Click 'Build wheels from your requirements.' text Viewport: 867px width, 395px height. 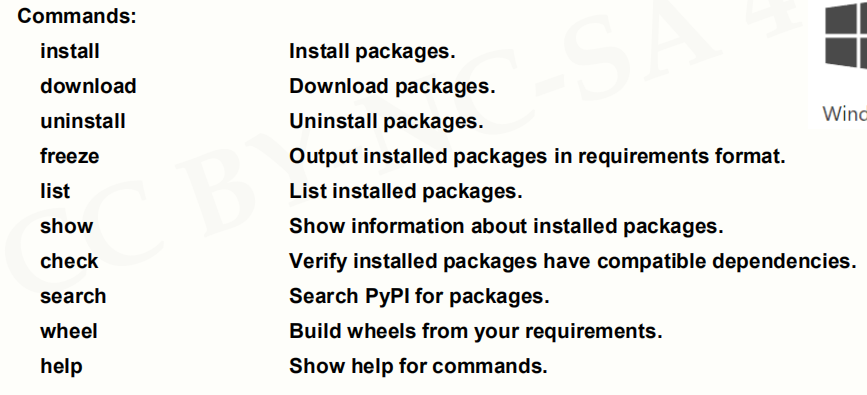click(476, 331)
